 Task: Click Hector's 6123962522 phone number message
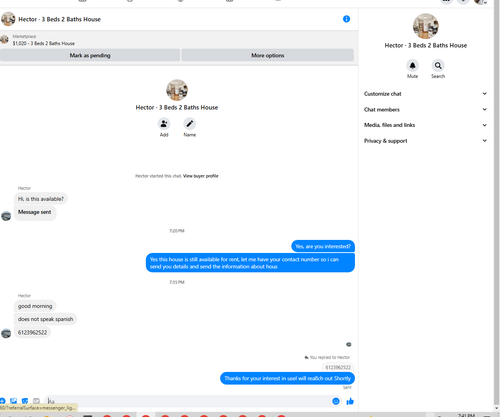coord(32,332)
